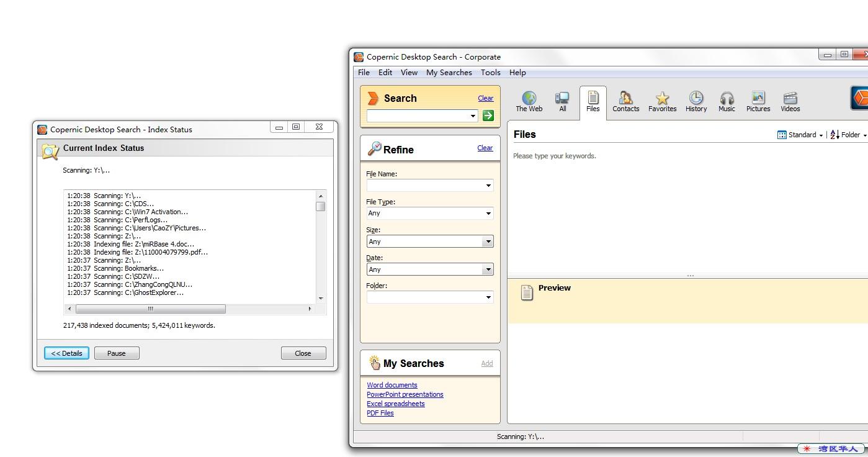868x457 pixels.
Task: Clear the Refine filters
Action: [485, 148]
